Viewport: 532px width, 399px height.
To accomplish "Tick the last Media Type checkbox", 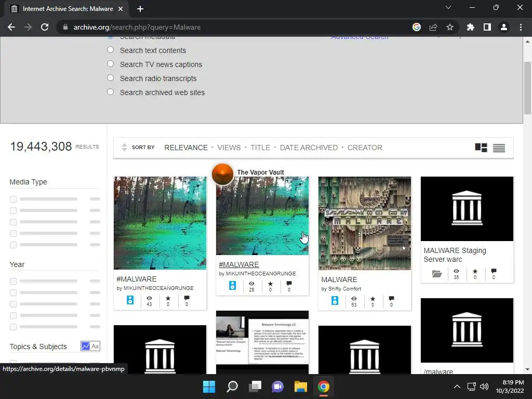I will 13,245.
